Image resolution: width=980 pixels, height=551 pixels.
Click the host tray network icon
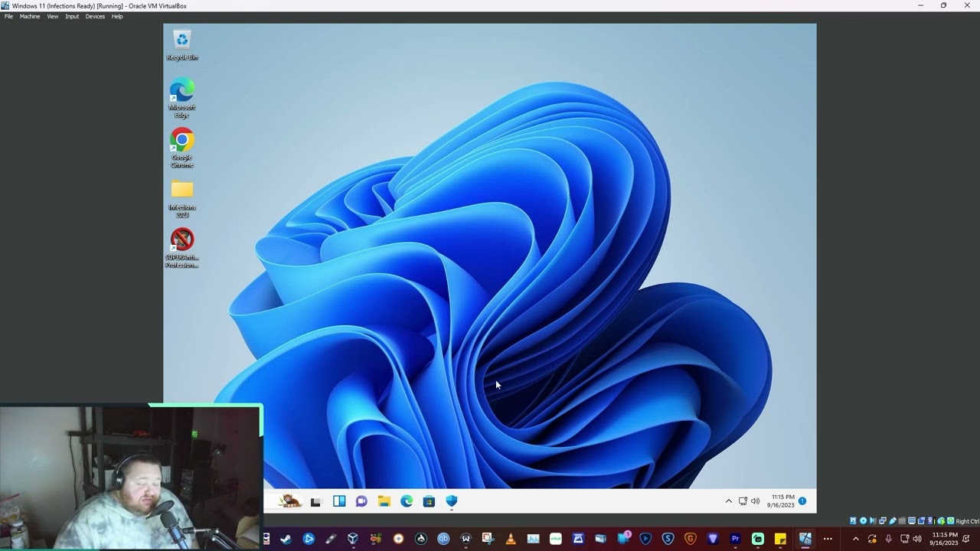pos(904,539)
